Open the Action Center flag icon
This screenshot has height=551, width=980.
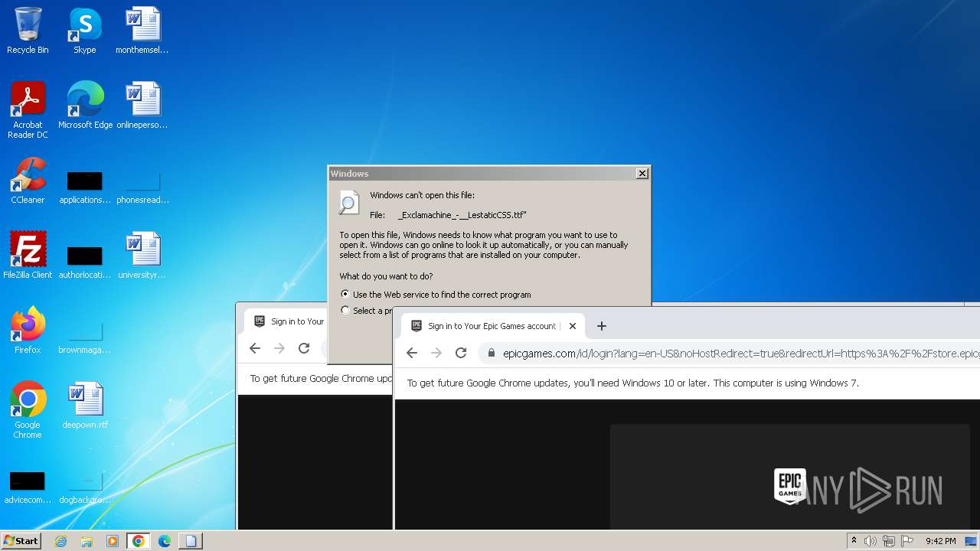click(x=907, y=541)
